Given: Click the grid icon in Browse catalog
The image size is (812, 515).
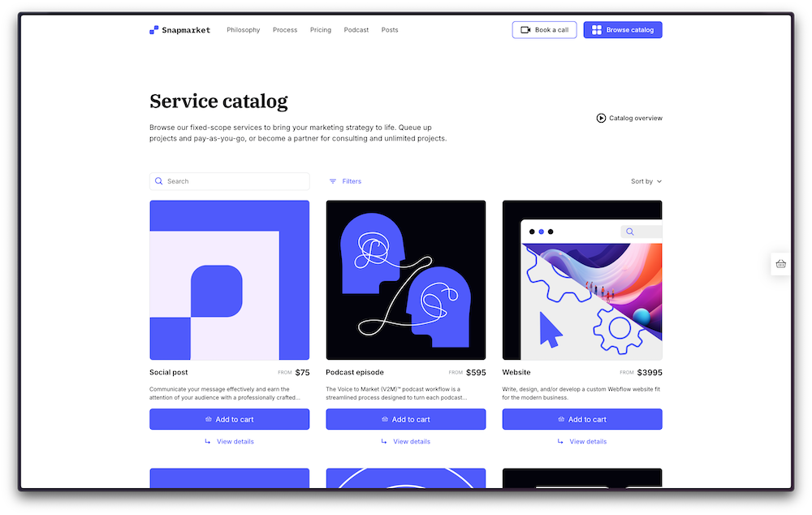Looking at the screenshot, I should (x=597, y=30).
